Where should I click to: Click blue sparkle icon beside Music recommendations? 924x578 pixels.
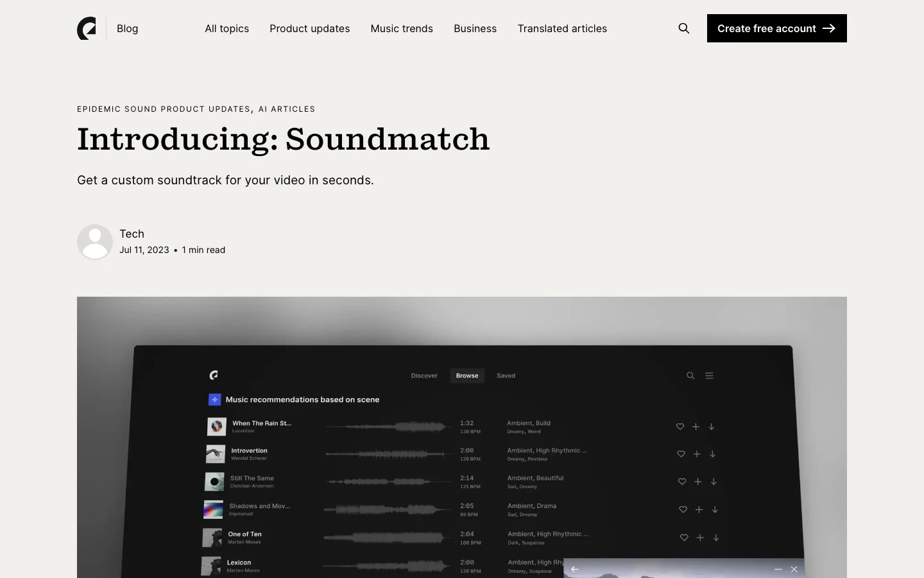tap(215, 399)
